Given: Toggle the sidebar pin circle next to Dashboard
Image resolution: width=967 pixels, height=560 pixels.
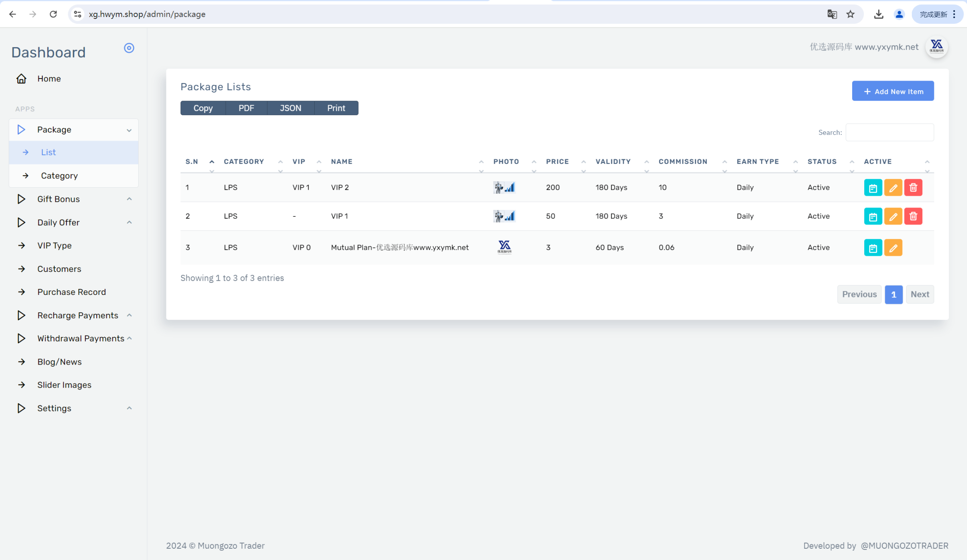Looking at the screenshot, I should click(129, 48).
